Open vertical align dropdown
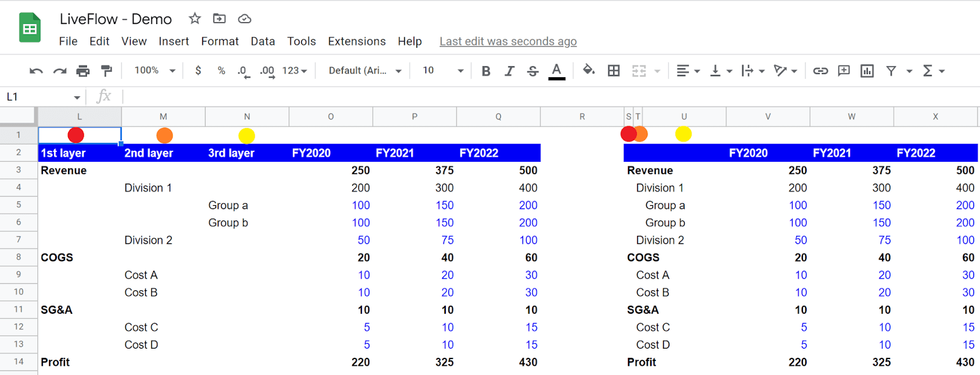Image resolution: width=980 pixels, height=375 pixels. [721, 71]
